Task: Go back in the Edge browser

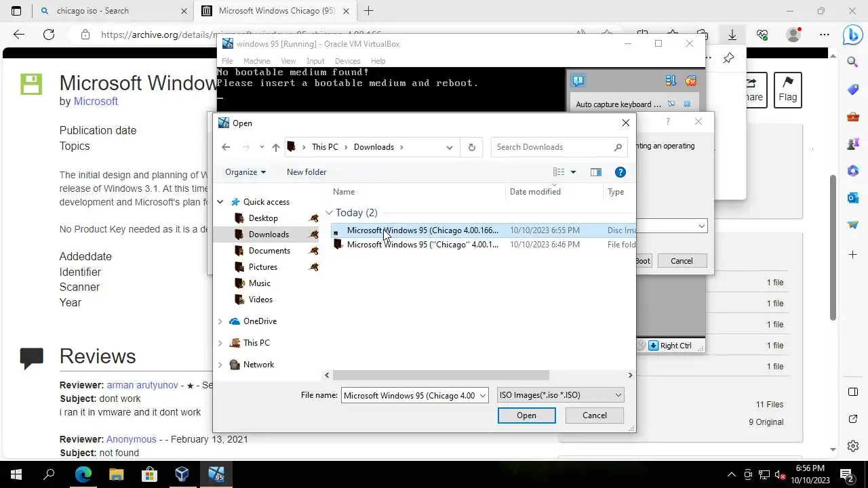Action: click(19, 35)
